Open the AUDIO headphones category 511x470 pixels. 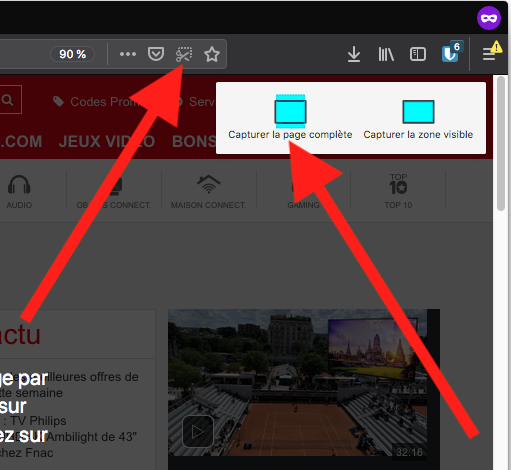click(x=19, y=192)
